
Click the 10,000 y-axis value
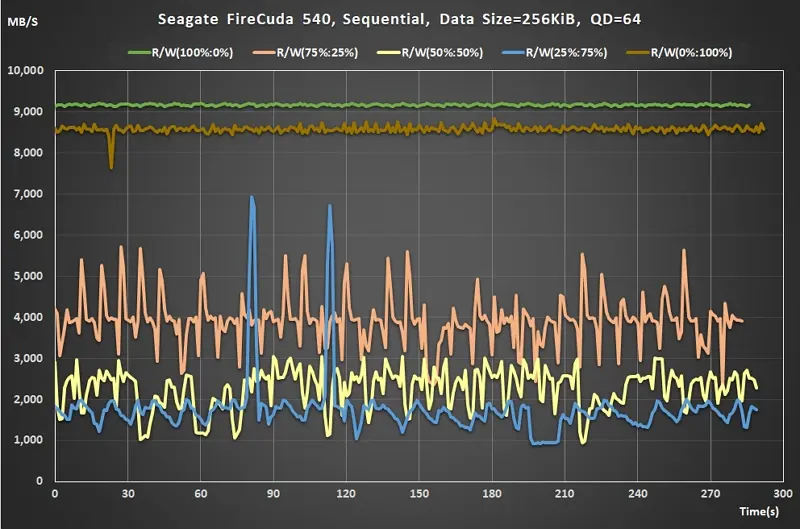pyautogui.click(x=26, y=70)
